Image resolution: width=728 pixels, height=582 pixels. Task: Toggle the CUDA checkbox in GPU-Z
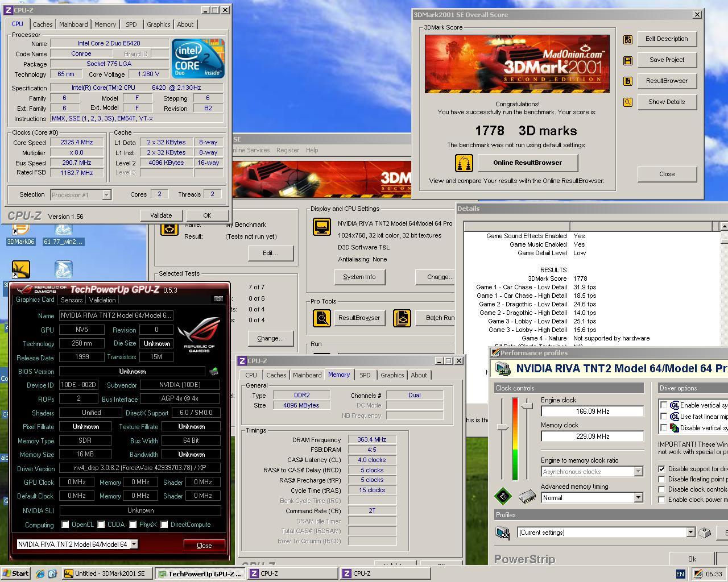tap(101, 525)
